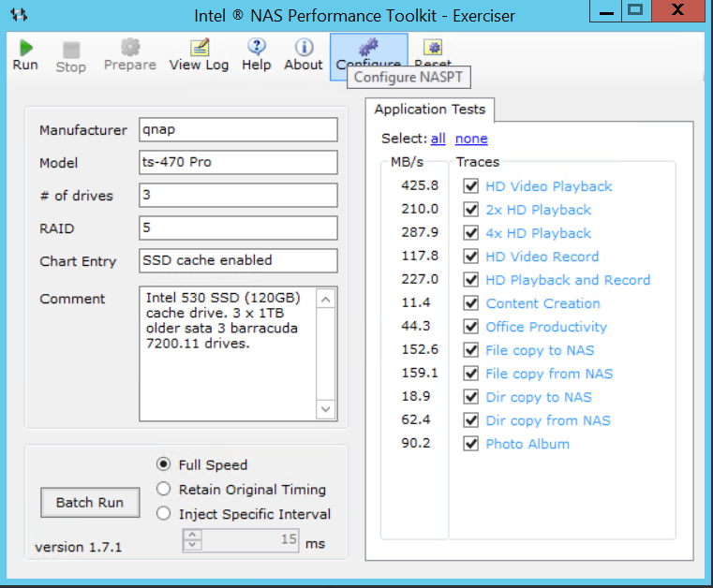Click the Comment box scroll up arrow
The height and width of the screenshot is (588, 713).
click(325, 299)
